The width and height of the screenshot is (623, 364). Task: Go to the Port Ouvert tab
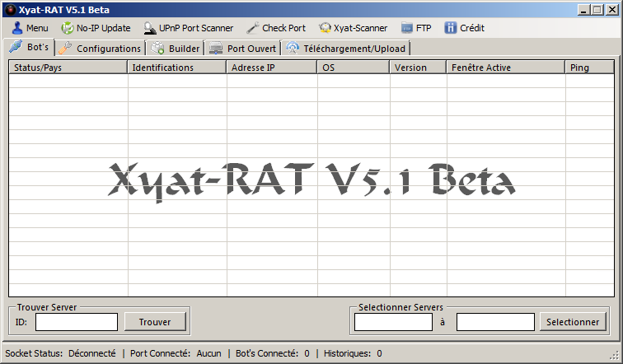pos(243,49)
